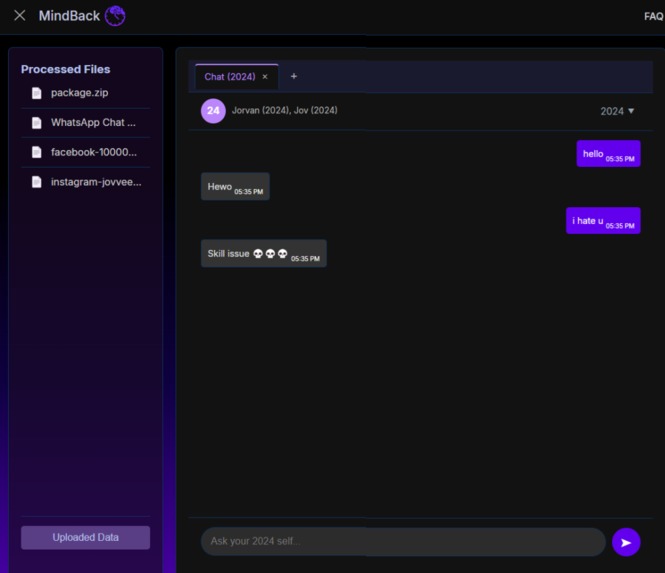Click the WhatsApp Chat file icon
Screen dimensions: 665x573
37,123
